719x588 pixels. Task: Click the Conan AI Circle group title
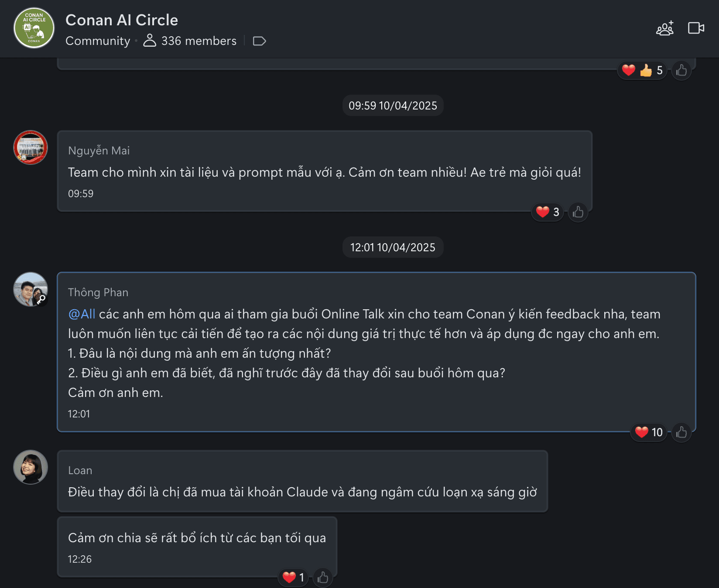click(x=122, y=20)
